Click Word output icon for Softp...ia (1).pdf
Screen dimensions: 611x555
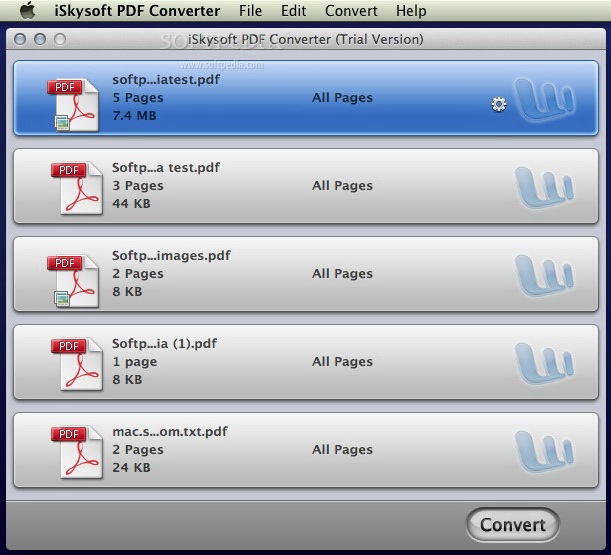[544, 364]
